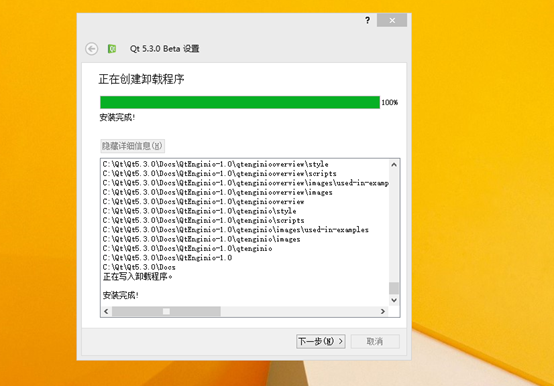This screenshot has width=554, height=386.
Task: Click the log line ending in qtenginio\images\used-in-examples
Action: [x=235, y=230]
